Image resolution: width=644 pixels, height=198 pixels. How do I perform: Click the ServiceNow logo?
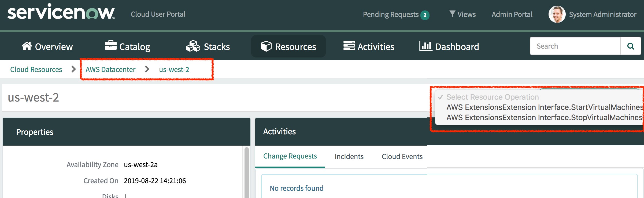pyautogui.click(x=61, y=12)
